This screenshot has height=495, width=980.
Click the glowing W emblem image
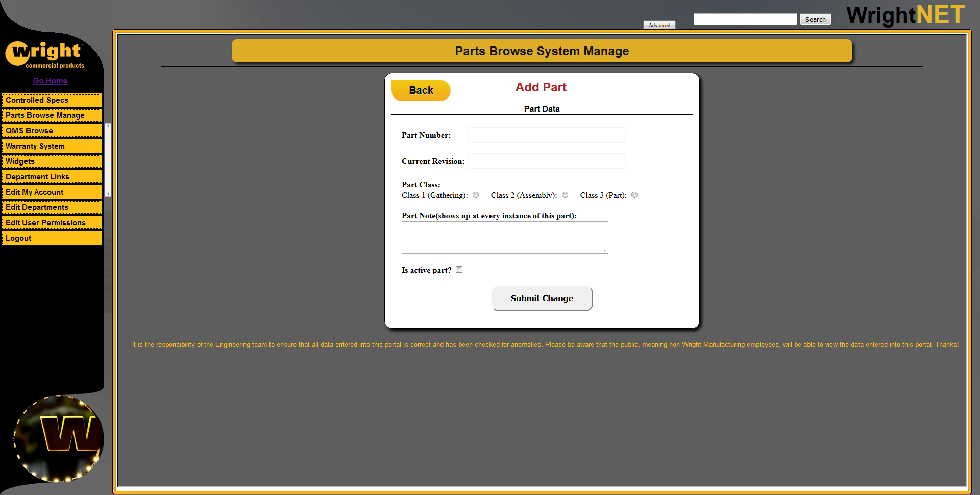pos(58,439)
